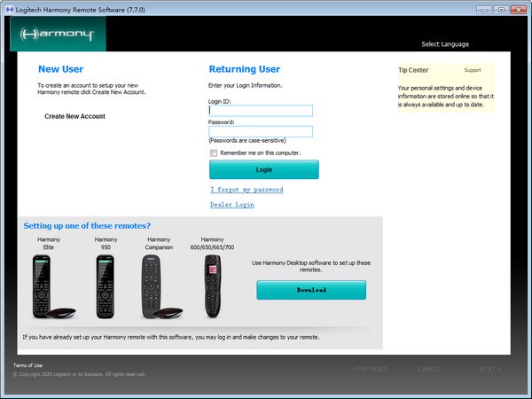Click Create New Account
This screenshot has height=399, width=532.
tap(74, 117)
